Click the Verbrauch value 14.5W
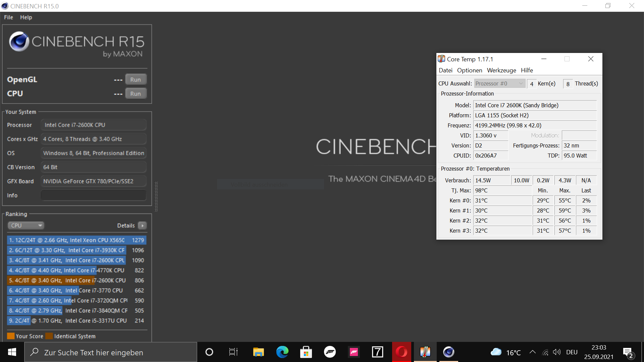The width and height of the screenshot is (644, 362). click(x=492, y=180)
